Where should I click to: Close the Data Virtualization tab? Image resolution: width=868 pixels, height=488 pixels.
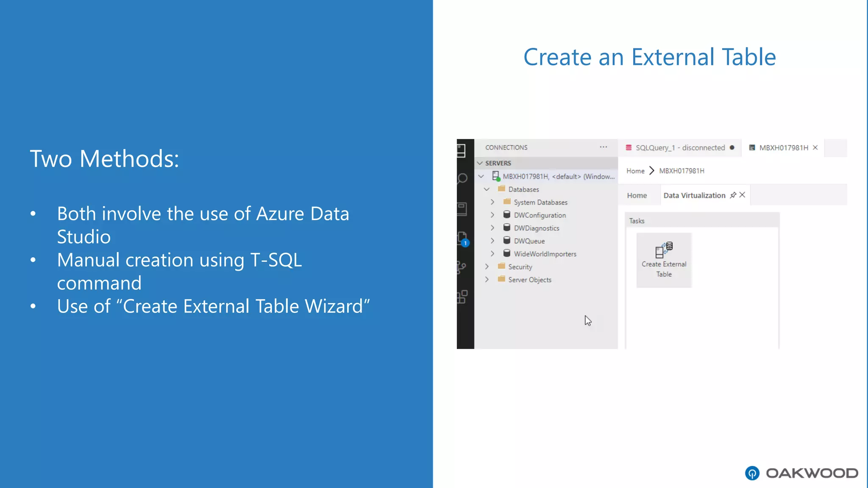coord(742,195)
